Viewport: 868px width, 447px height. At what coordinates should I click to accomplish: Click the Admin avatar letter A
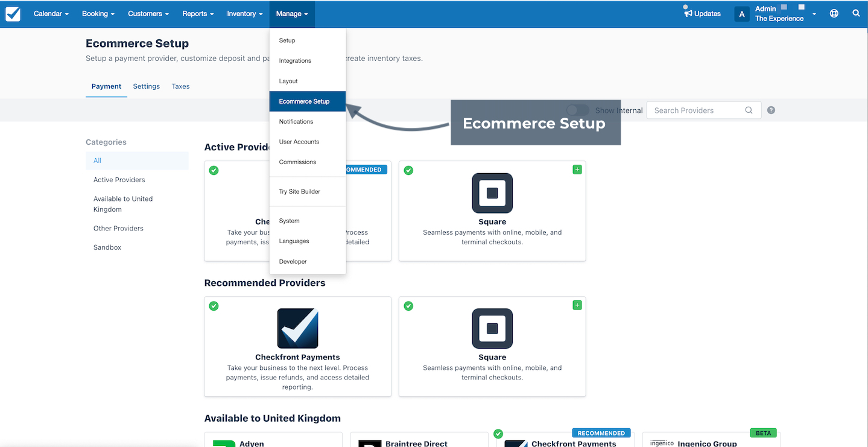tap(742, 14)
